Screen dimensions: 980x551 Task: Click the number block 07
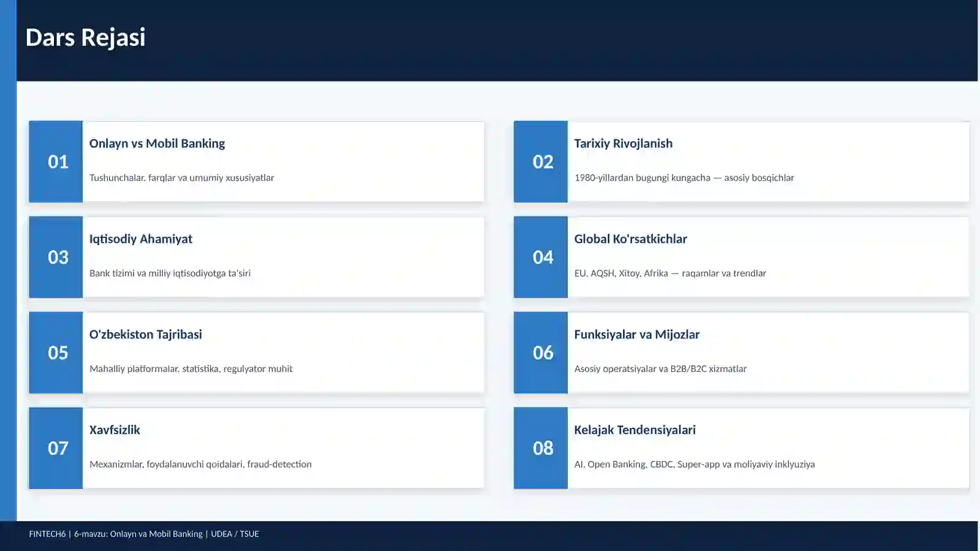coord(56,449)
